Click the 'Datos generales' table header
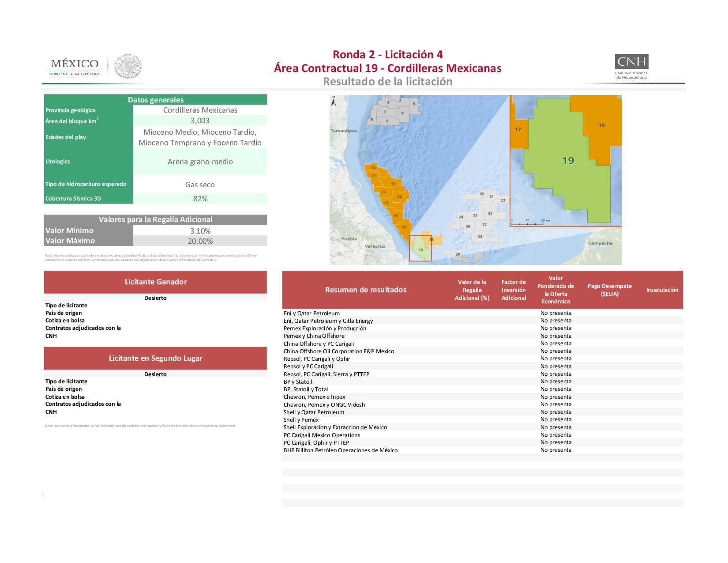This screenshot has width=728, height=563. [155, 100]
